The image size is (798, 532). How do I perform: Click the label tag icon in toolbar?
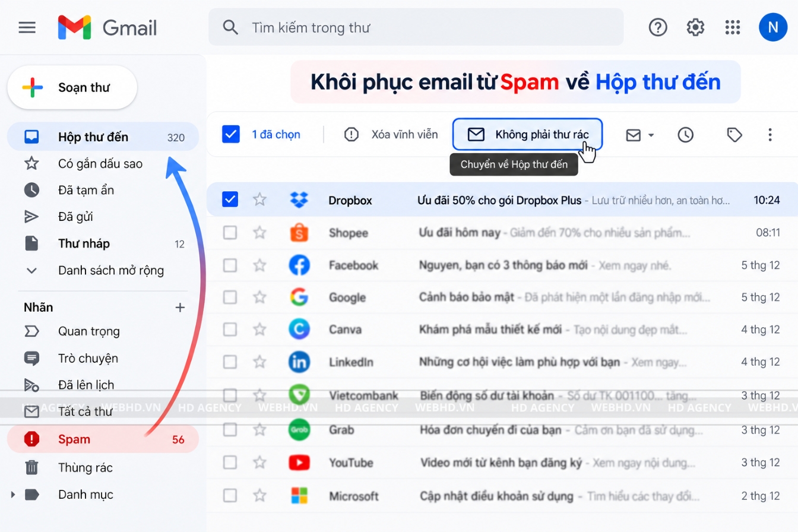[x=734, y=135]
